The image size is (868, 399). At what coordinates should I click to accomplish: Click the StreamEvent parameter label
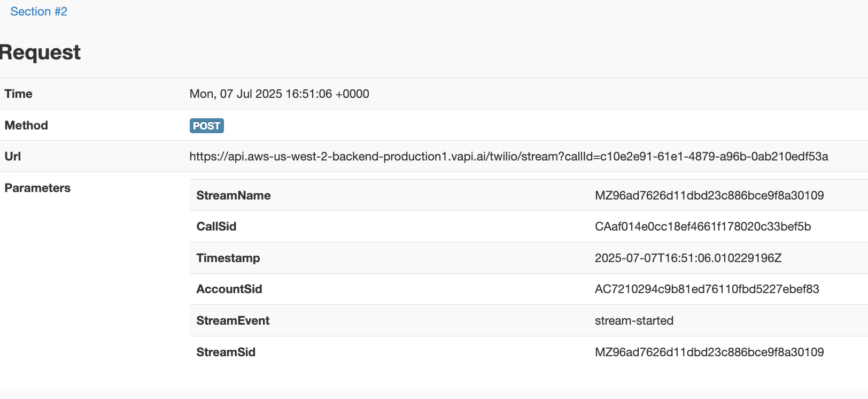pyautogui.click(x=232, y=321)
